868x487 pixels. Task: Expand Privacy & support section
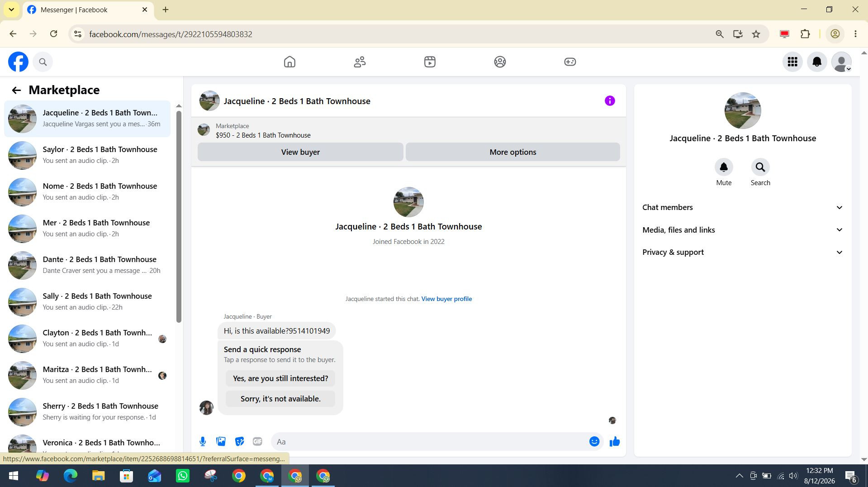[743, 252]
